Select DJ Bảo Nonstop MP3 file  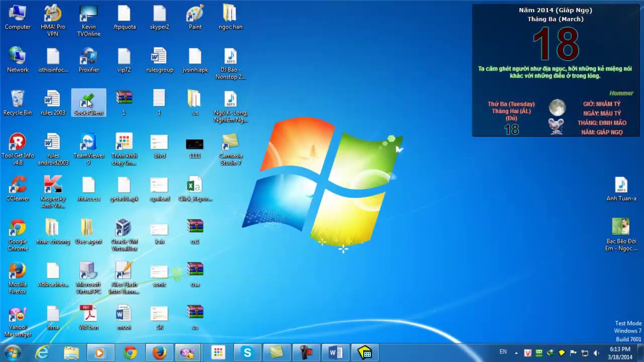(x=230, y=64)
